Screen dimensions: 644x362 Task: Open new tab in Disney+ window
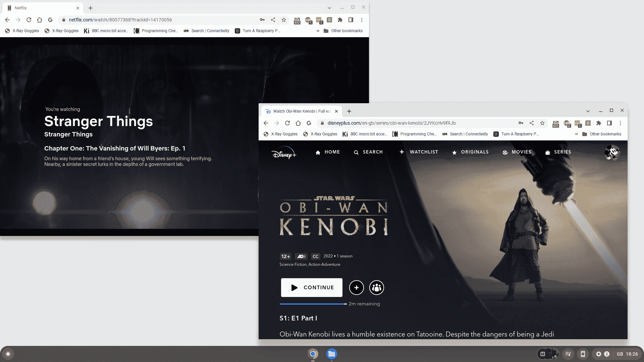click(x=349, y=111)
